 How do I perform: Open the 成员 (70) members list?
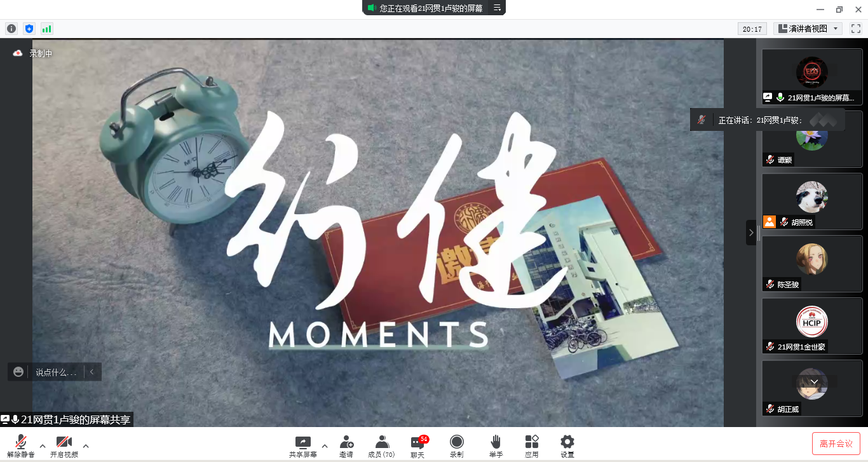381,445
